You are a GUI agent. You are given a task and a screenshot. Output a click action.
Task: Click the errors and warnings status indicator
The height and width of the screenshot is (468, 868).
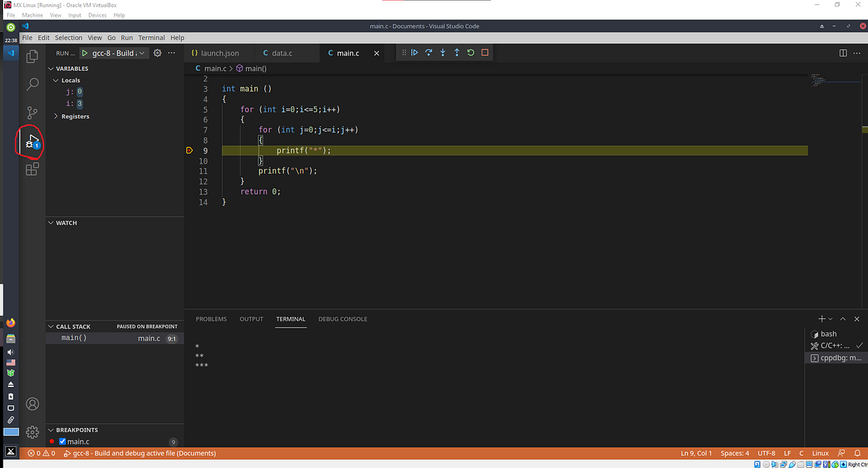pos(41,453)
